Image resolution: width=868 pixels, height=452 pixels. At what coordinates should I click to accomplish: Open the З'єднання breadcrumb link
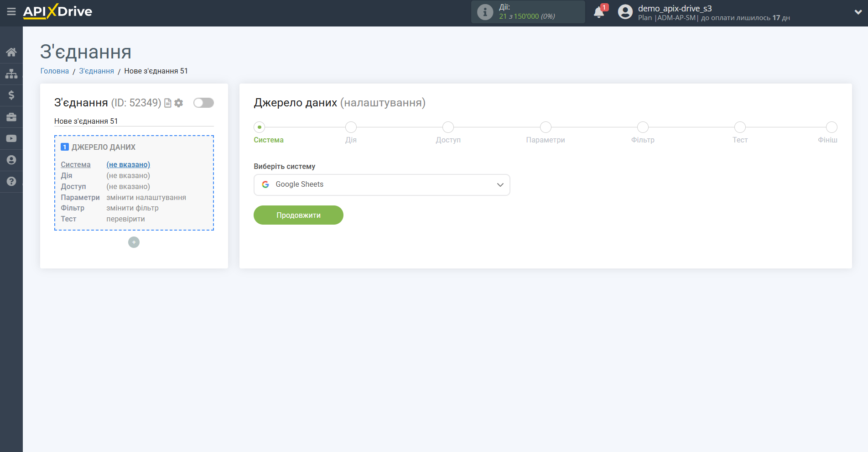coord(96,71)
